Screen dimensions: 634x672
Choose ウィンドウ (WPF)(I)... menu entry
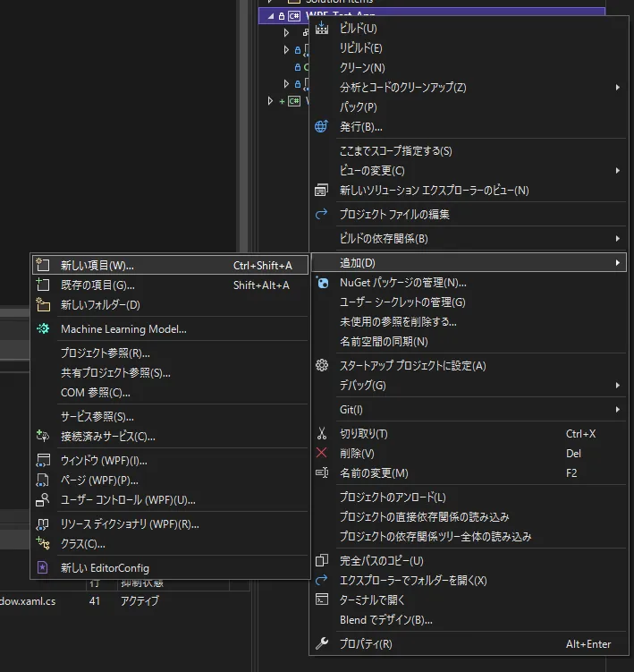(170, 461)
